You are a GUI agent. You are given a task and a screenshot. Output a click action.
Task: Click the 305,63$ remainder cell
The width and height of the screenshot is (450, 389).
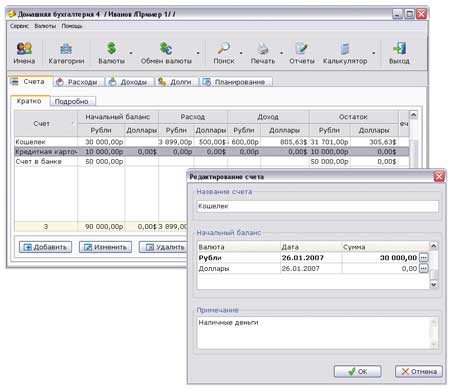tap(374, 142)
